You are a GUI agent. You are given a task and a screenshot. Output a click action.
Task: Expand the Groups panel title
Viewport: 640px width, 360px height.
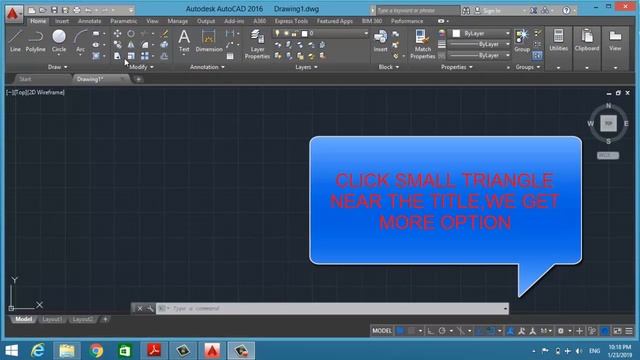pos(527,67)
